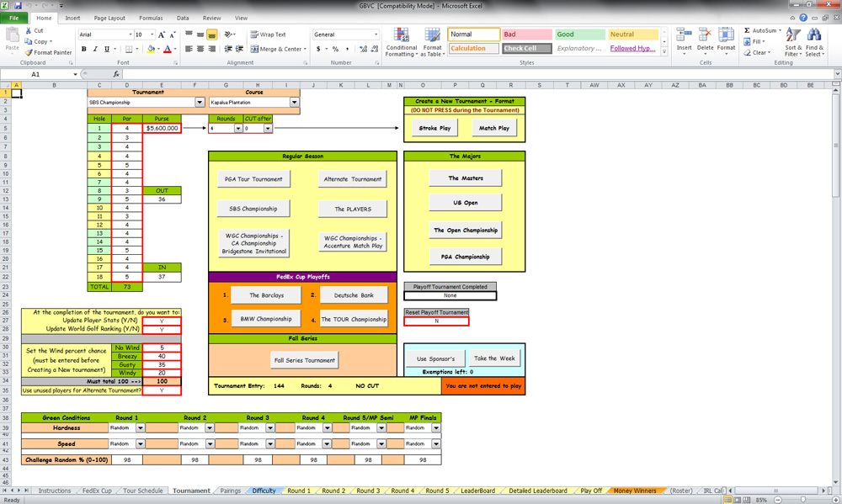Toggle align text right button
The height and width of the screenshot is (504, 842).
[211, 49]
